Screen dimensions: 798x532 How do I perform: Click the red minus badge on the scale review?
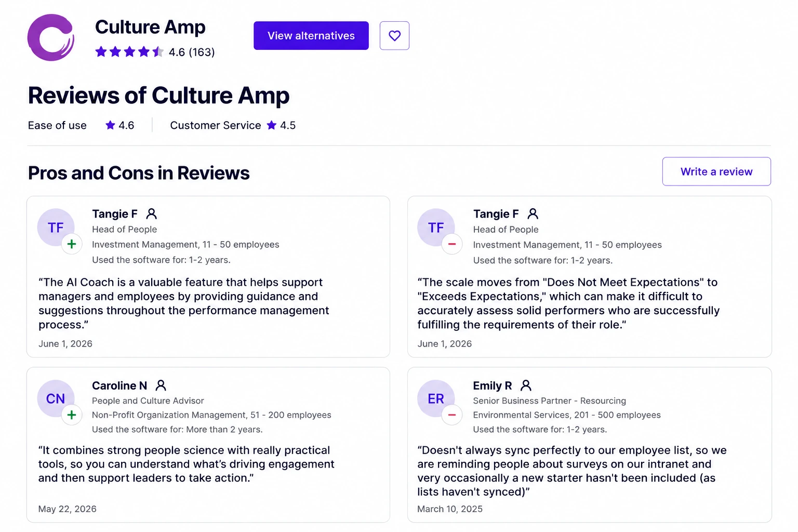(452, 244)
